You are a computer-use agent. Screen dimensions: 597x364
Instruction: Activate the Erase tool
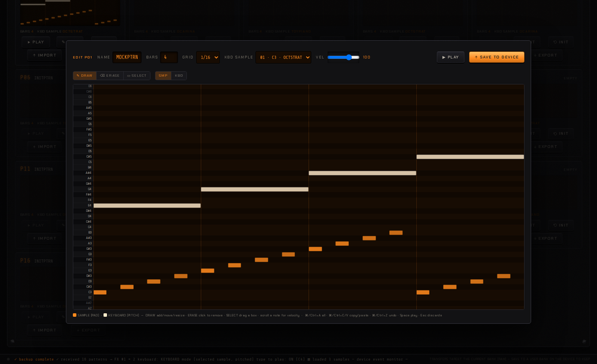[x=110, y=75]
